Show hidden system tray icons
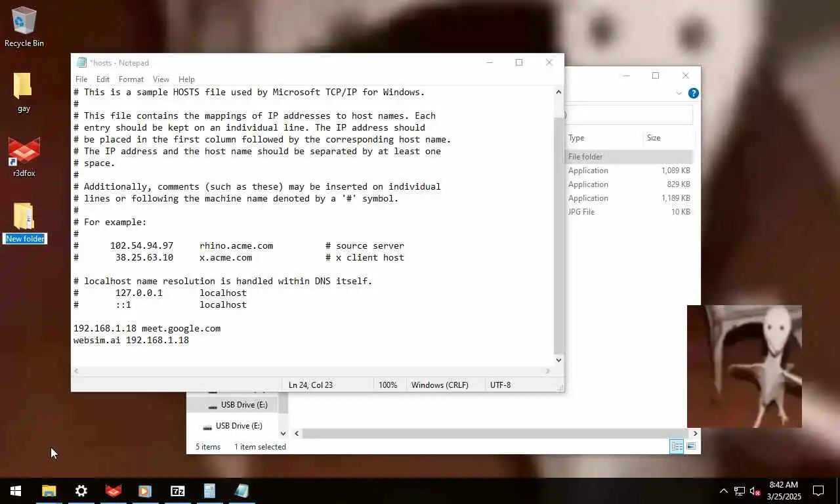 [724, 491]
